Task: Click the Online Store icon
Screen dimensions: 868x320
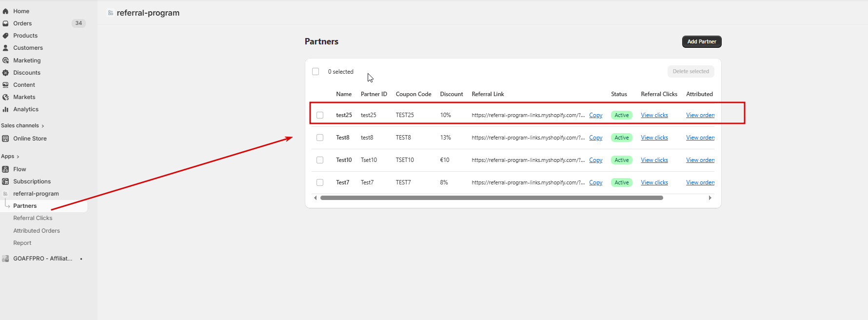Action: tap(5, 139)
